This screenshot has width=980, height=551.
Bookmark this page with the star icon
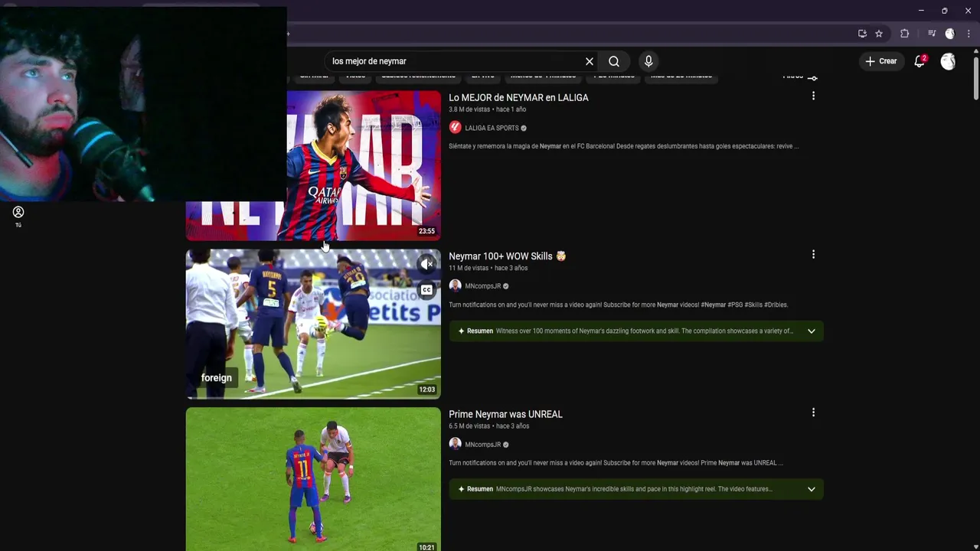(x=879, y=34)
